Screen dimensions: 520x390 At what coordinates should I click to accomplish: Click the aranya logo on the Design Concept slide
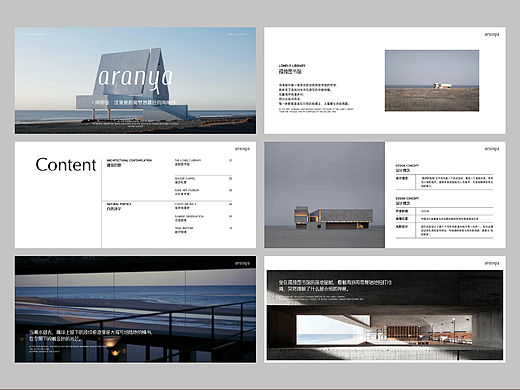[492, 149]
